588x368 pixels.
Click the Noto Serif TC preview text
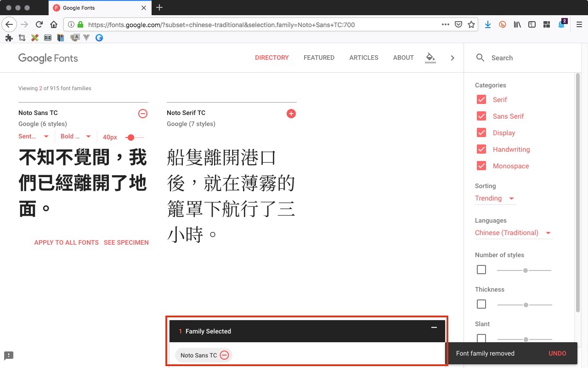[x=231, y=195]
